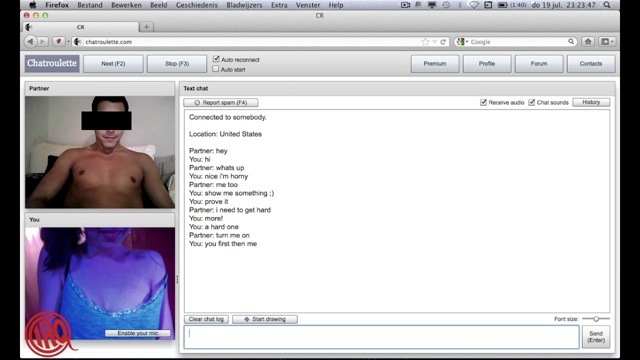Reload the page using the refresh icon

pyautogui.click(x=443, y=42)
